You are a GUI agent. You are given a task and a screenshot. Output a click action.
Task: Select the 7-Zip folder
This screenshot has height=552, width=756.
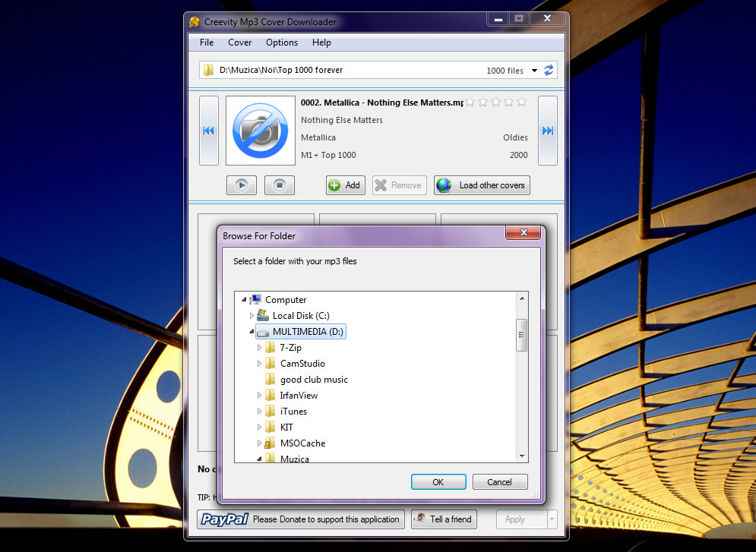click(x=290, y=348)
